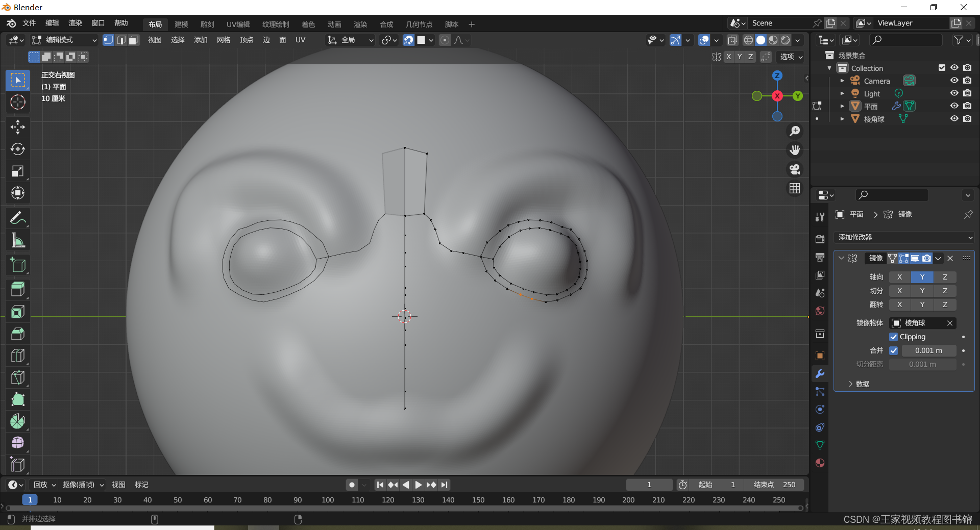Viewport: 980px width, 530px height.
Task: Open the Add Modifier (添加修改器) dropdown
Action: (x=904, y=237)
